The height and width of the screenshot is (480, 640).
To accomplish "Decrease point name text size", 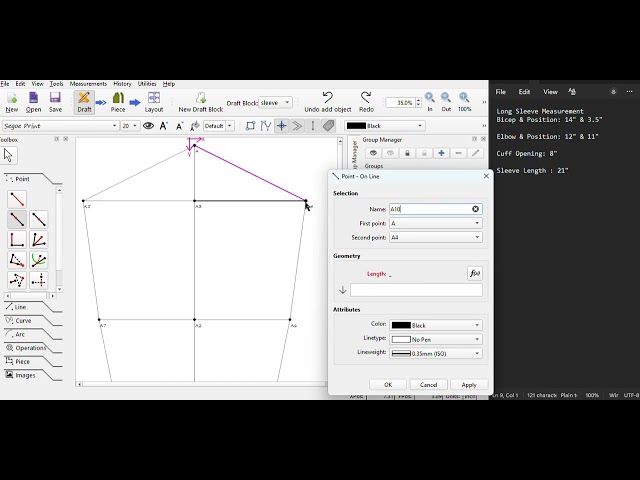I will [x=179, y=126].
